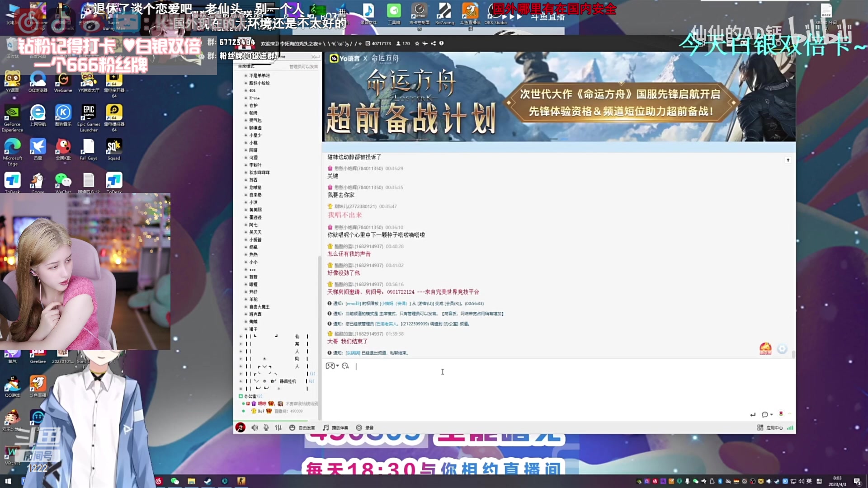Collapse the 办公室 channel group

pyautogui.click(x=241, y=396)
